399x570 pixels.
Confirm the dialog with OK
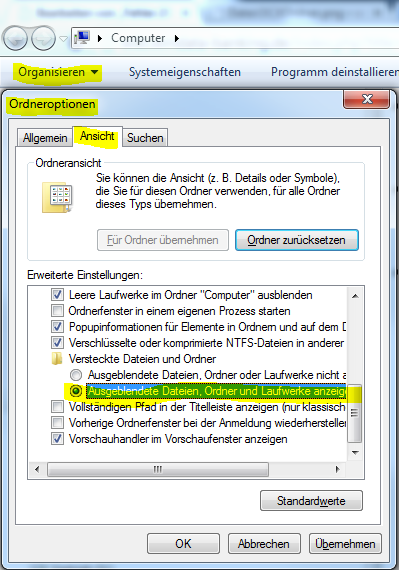tap(184, 543)
